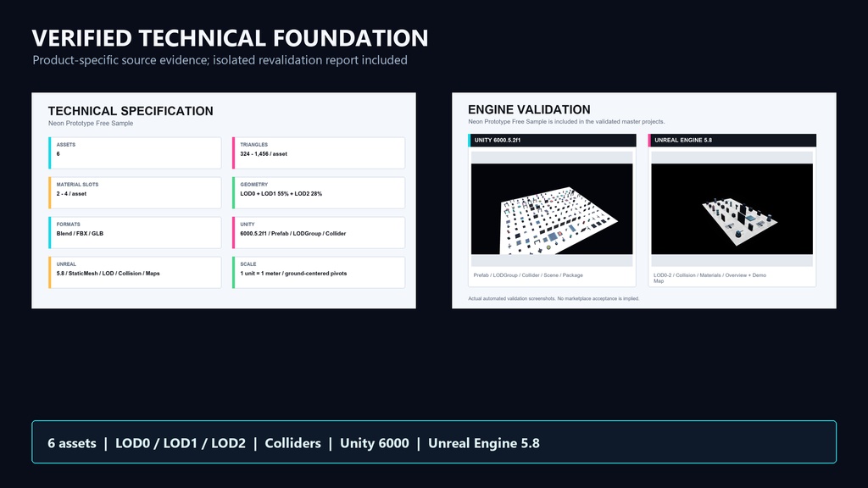Viewport: 868px width, 488px height.
Task: Click the Unity 6000.5.2f1 validation screenshot
Action: pos(551,208)
